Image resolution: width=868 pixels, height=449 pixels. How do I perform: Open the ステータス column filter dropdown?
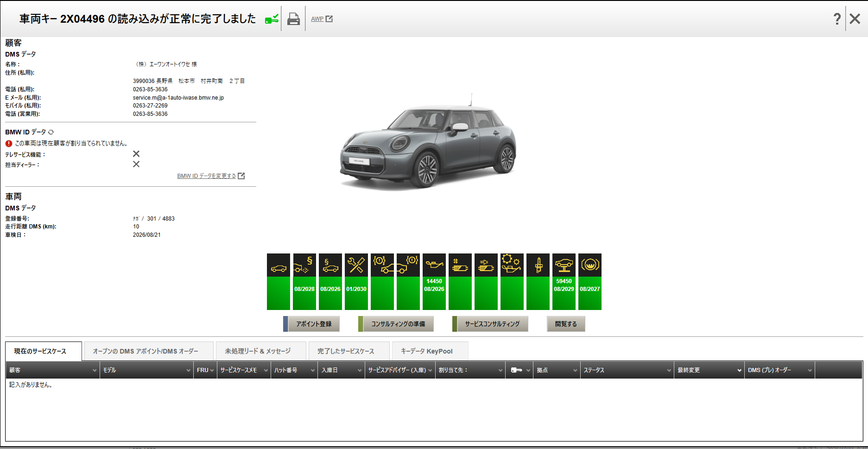pos(669,370)
